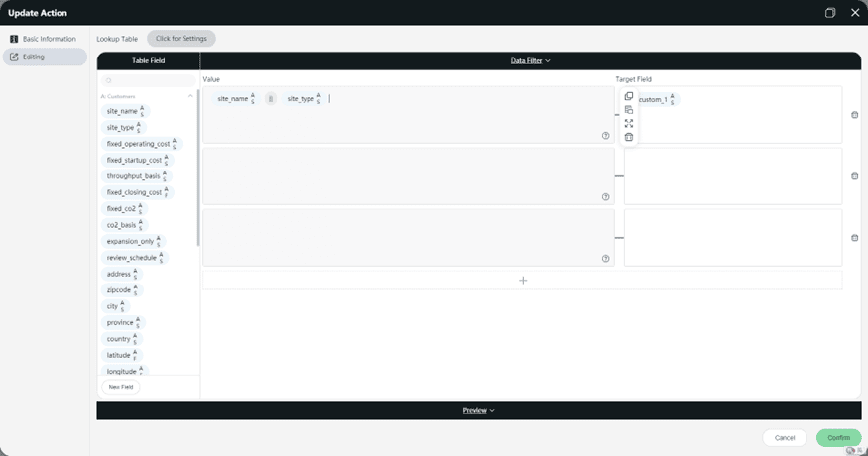The image size is (868, 456).
Task: Pick co2_basis field
Action: coord(125,225)
